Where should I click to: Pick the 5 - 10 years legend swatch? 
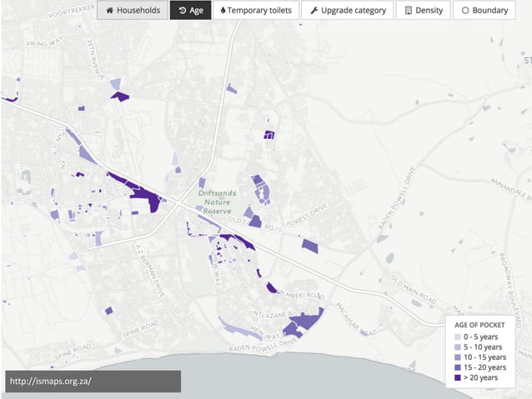pos(456,347)
